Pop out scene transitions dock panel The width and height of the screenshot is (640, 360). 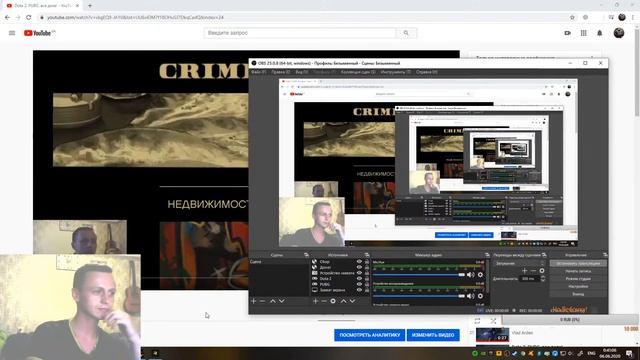[544, 255]
